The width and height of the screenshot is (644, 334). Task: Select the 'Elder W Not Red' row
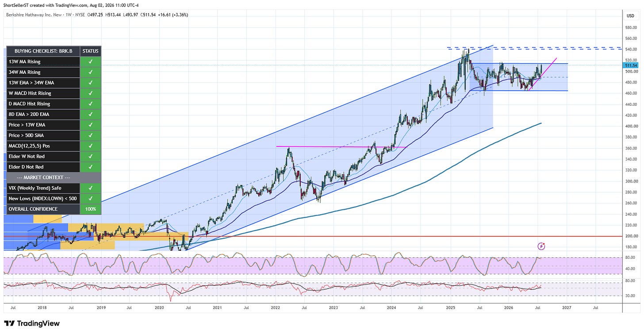(x=54, y=156)
